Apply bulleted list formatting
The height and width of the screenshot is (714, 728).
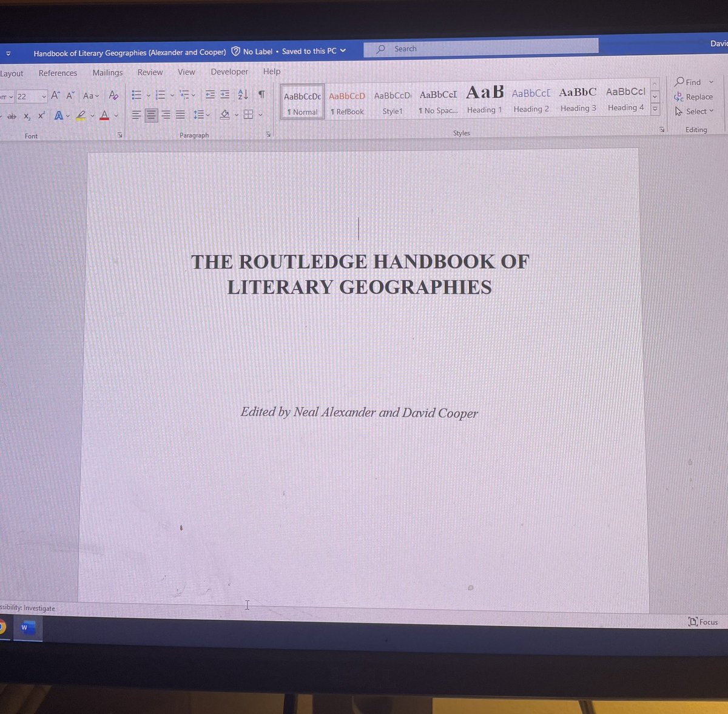pos(136,95)
